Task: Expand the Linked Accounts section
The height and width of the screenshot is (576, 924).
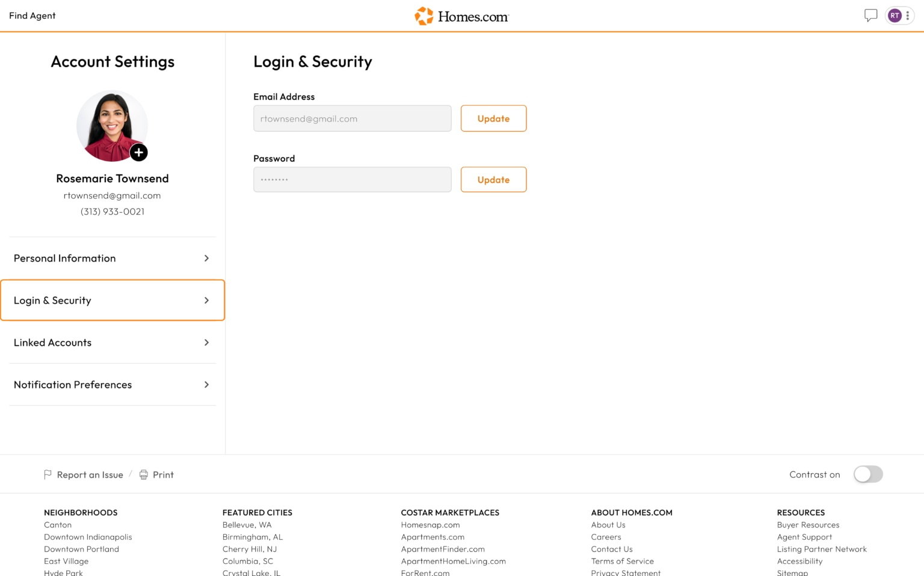Action: coord(112,342)
